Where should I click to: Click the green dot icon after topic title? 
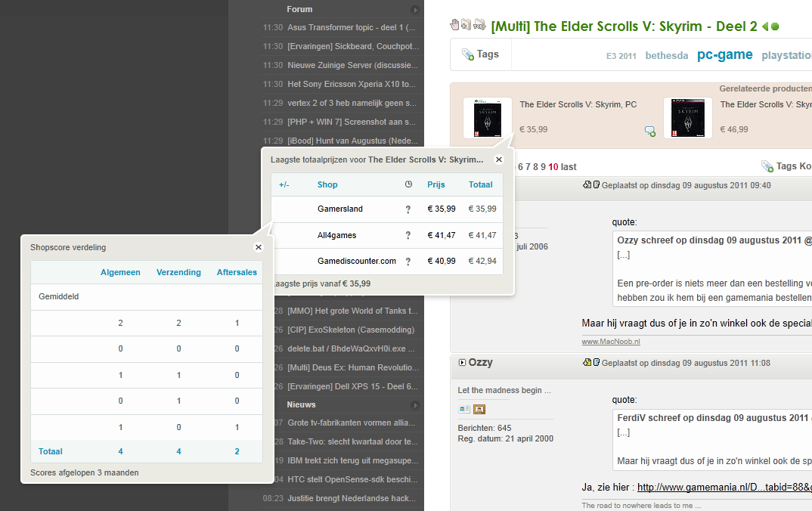click(x=775, y=26)
